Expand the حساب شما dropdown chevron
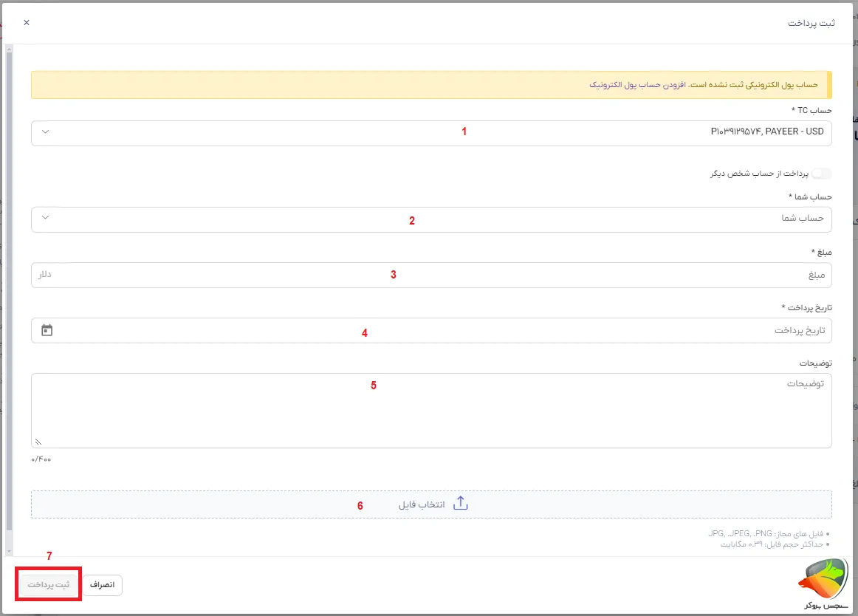 (46, 218)
